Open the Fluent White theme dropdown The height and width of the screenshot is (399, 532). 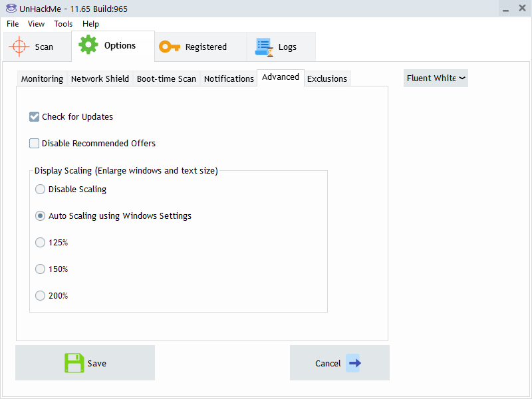point(436,78)
